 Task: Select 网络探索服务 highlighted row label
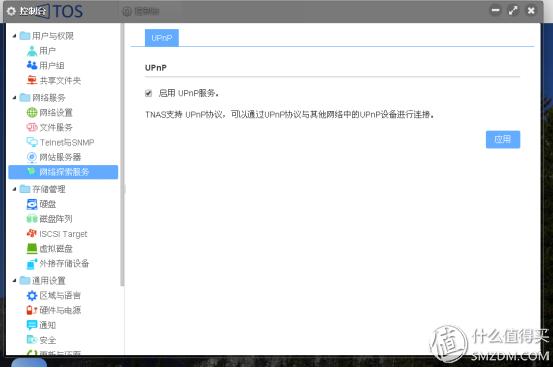coord(64,172)
